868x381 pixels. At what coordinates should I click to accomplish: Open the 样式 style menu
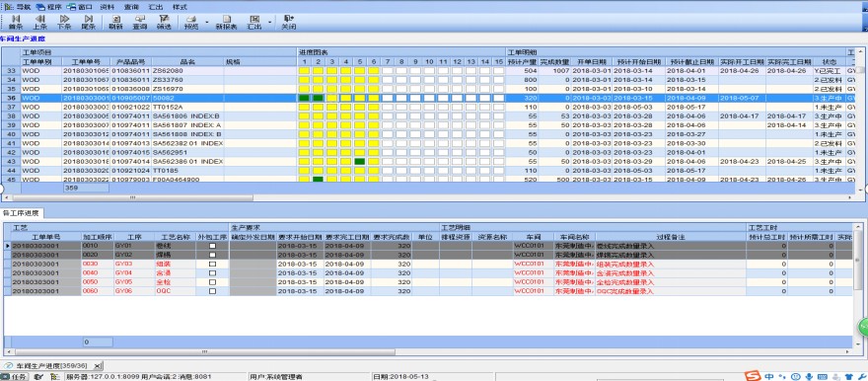pos(180,7)
